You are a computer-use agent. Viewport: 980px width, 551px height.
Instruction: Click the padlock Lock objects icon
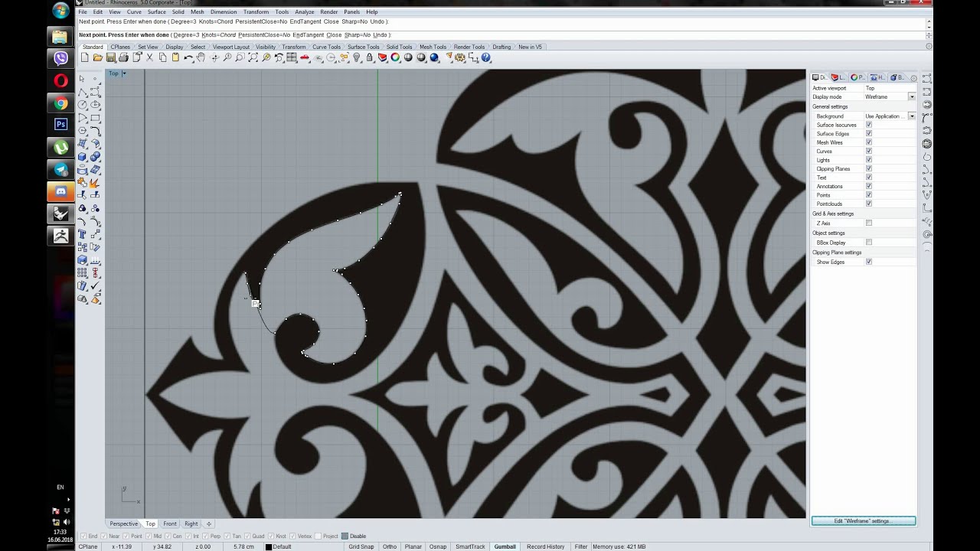point(370,57)
